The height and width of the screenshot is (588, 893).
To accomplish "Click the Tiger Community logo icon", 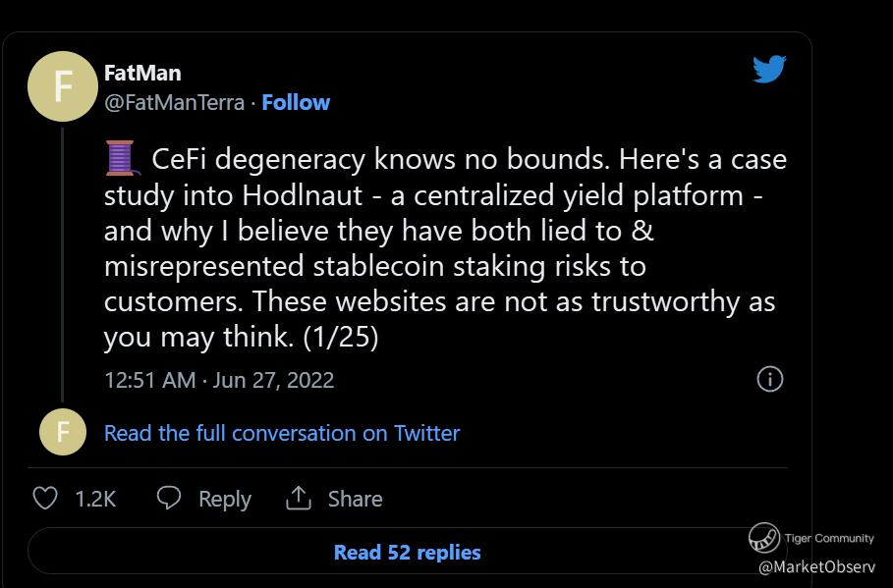I will (x=763, y=538).
